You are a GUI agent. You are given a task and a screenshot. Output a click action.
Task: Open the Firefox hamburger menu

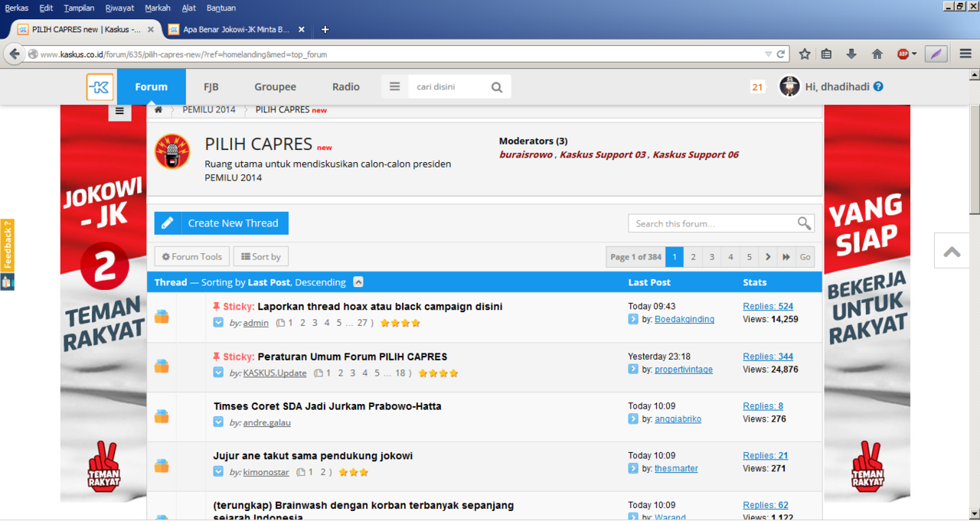[x=965, y=54]
